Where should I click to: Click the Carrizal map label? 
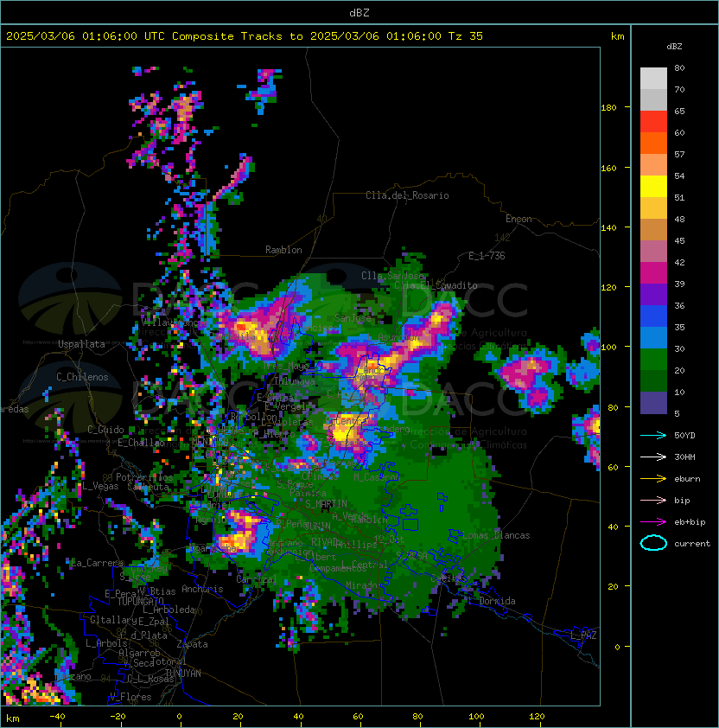click(x=256, y=579)
